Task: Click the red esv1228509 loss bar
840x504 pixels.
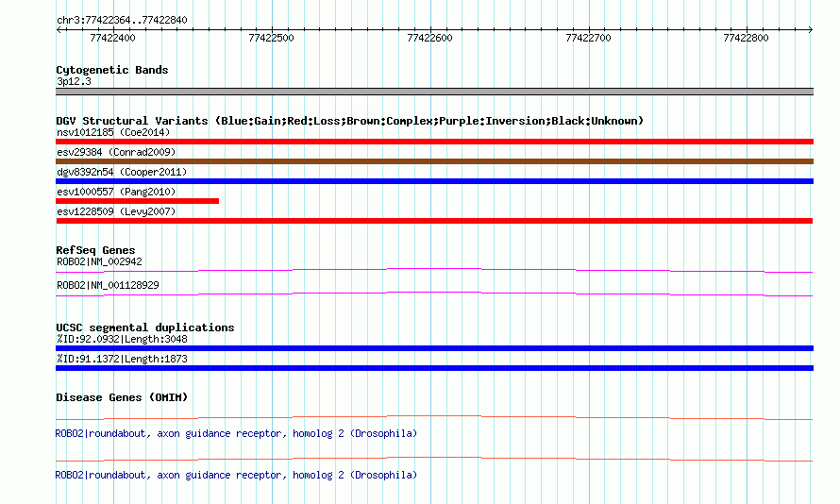Action: point(434,221)
